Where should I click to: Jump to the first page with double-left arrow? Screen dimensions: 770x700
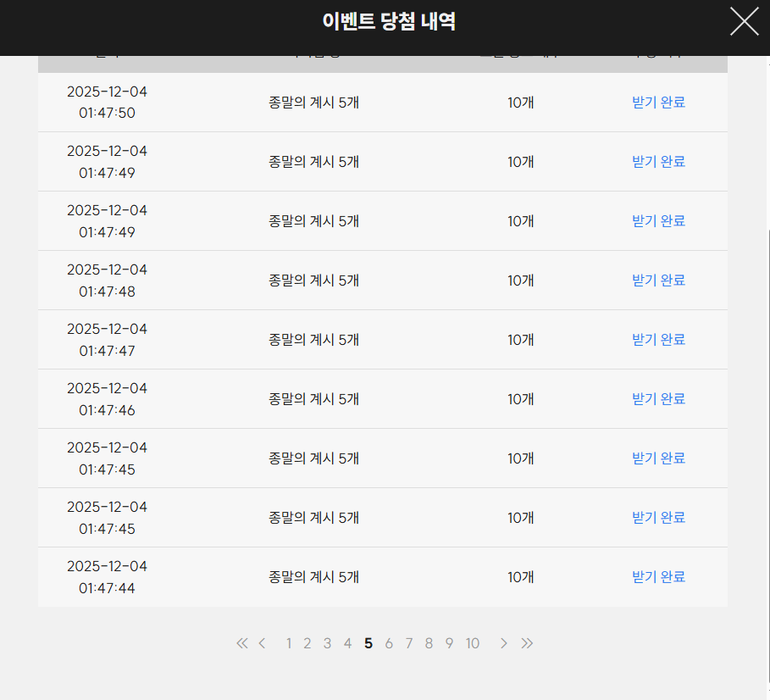[242, 643]
